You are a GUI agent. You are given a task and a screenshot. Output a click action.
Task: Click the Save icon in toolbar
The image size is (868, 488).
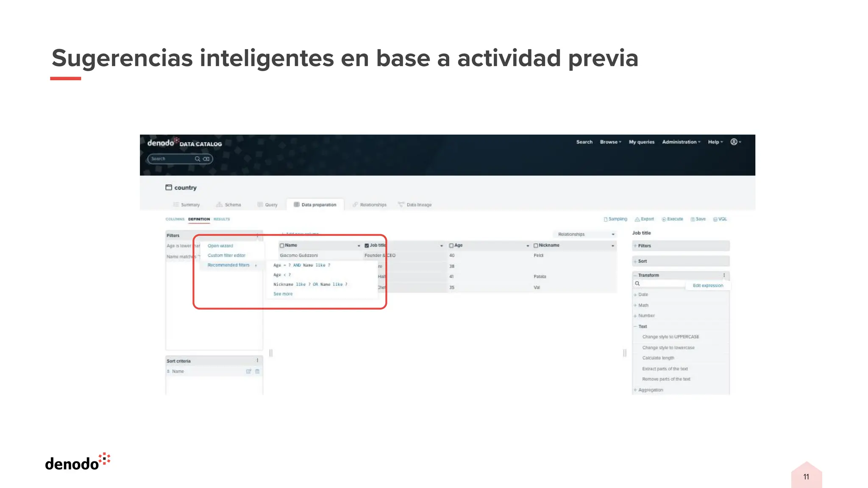tap(693, 219)
